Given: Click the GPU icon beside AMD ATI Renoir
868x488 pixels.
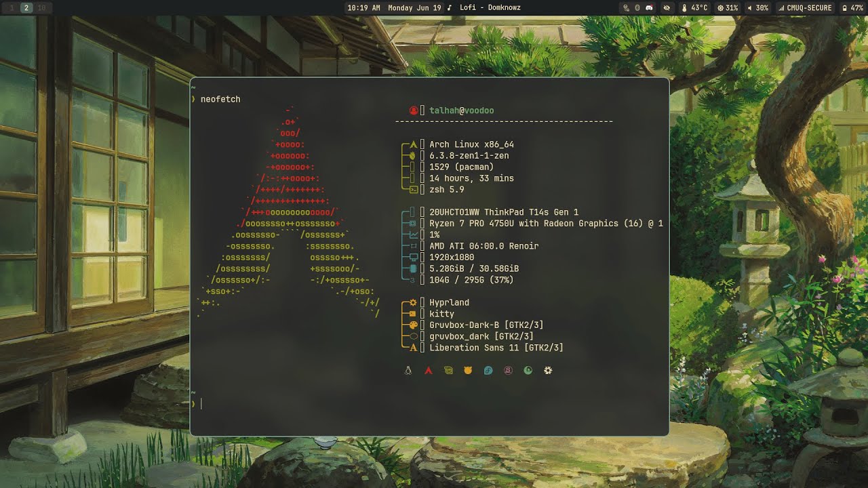Looking at the screenshot, I should (413, 246).
